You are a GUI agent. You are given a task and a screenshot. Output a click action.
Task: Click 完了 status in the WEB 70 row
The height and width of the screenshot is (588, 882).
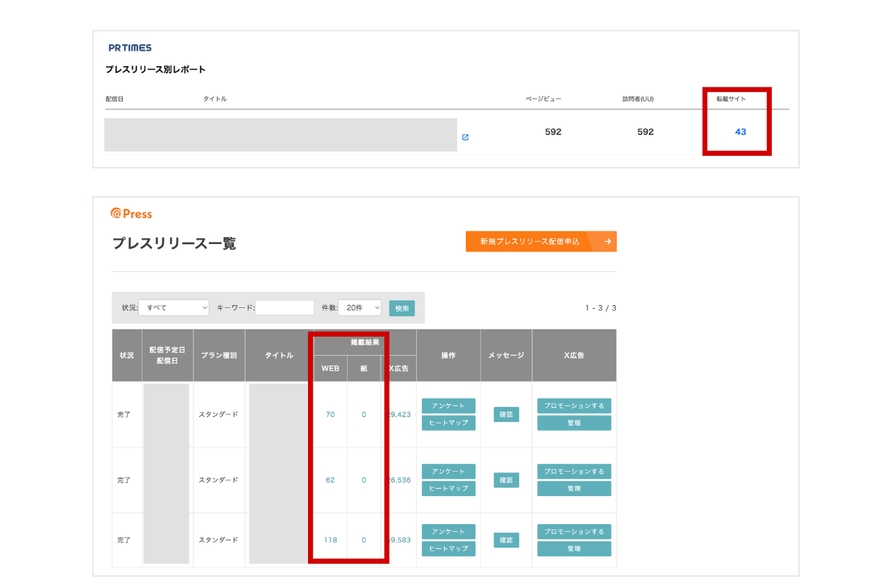click(123, 415)
